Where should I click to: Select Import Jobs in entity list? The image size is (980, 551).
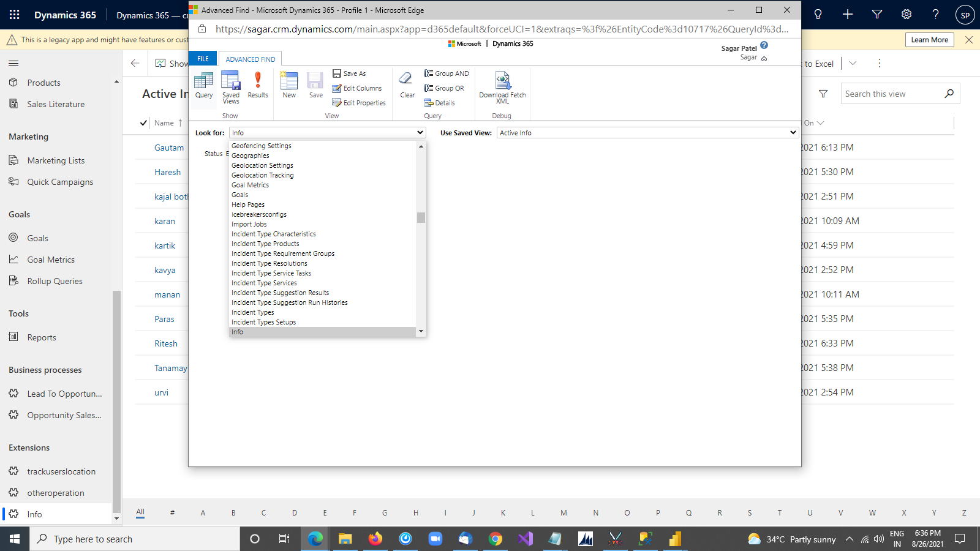point(249,224)
